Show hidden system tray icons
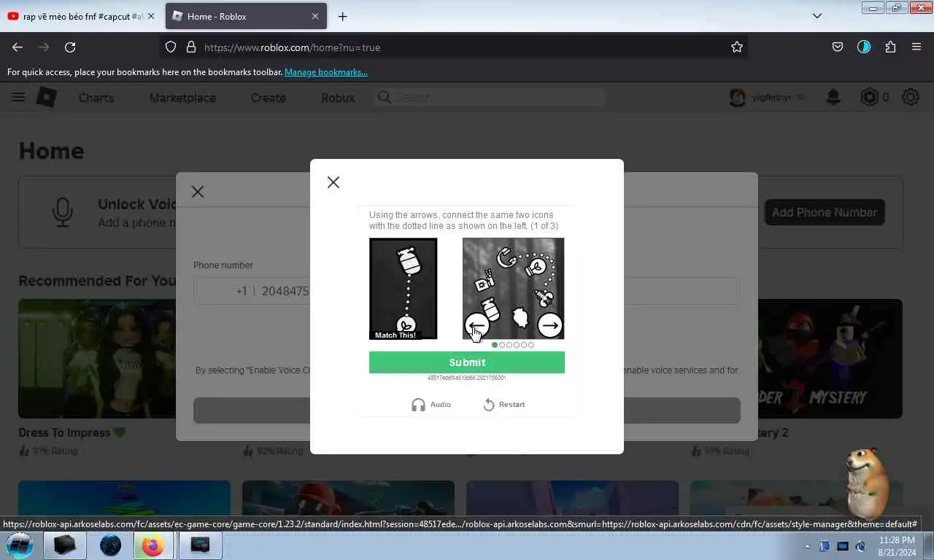Screen dimensions: 934x560 point(807,546)
